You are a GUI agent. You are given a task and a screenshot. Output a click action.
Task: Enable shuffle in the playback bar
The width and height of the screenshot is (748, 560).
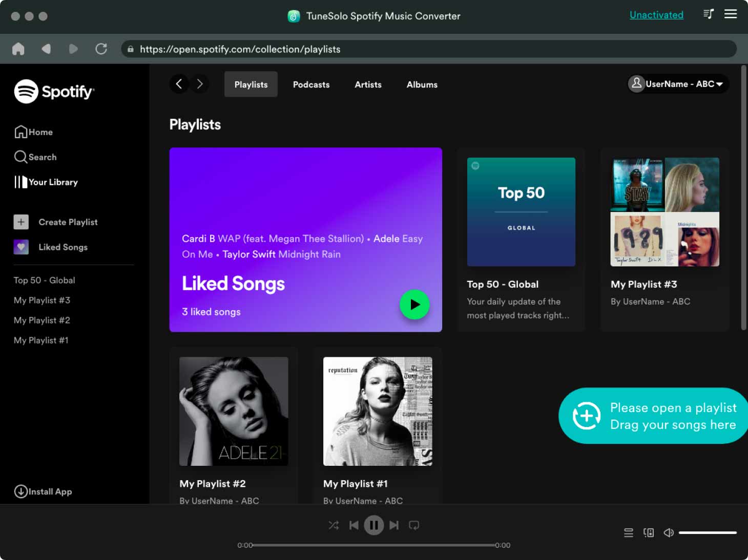334,525
